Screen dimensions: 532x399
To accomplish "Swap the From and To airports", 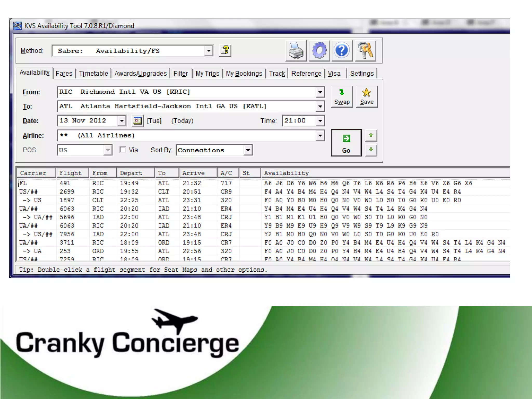I will coord(342,97).
